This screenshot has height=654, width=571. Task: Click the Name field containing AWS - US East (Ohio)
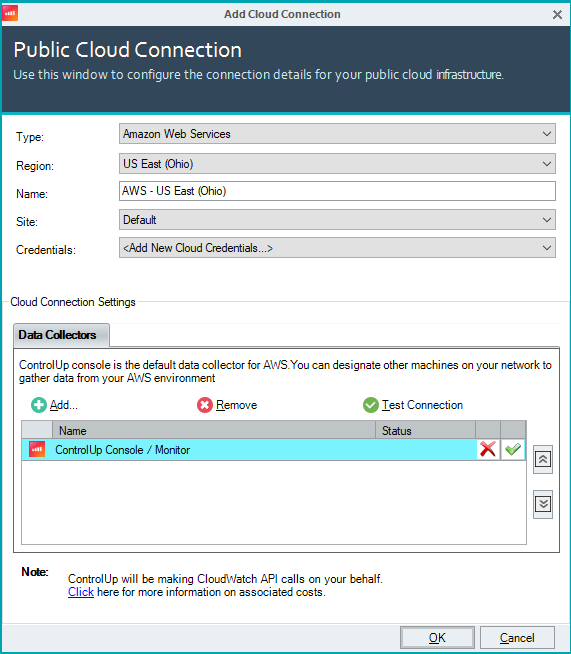tap(337, 191)
